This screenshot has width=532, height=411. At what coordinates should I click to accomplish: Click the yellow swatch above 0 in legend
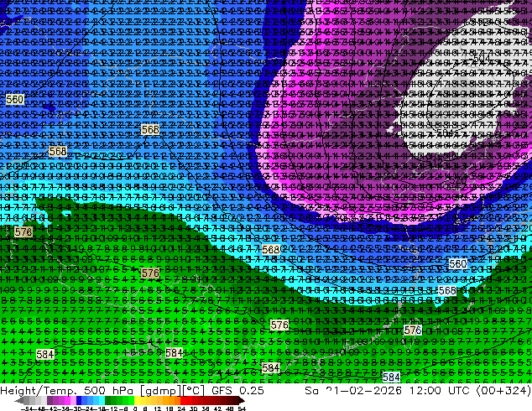pyautogui.click(x=138, y=401)
